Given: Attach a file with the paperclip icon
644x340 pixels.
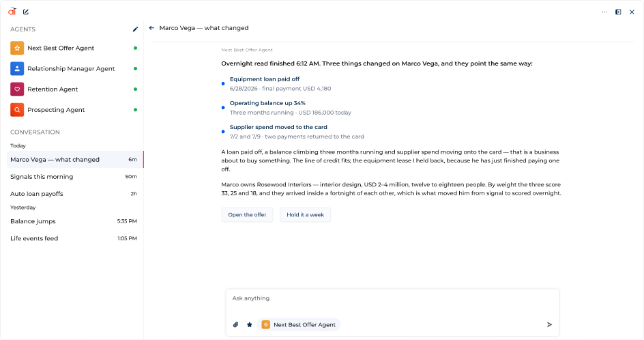Looking at the screenshot, I should coord(236,325).
